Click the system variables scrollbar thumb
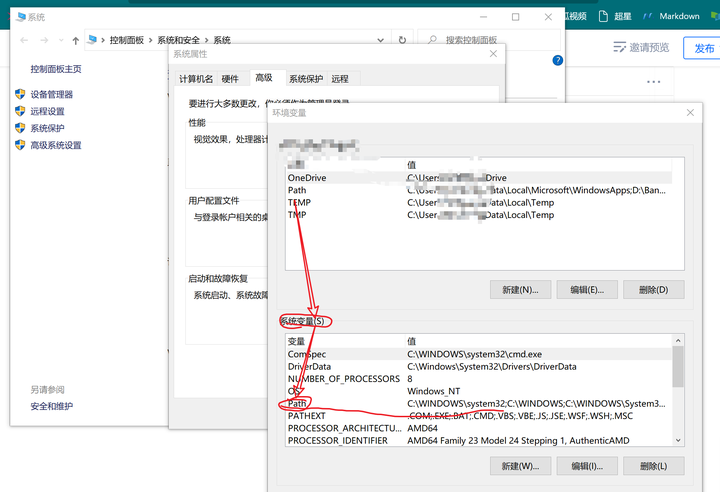Viewport: 720px width, 492px height. 678,367
